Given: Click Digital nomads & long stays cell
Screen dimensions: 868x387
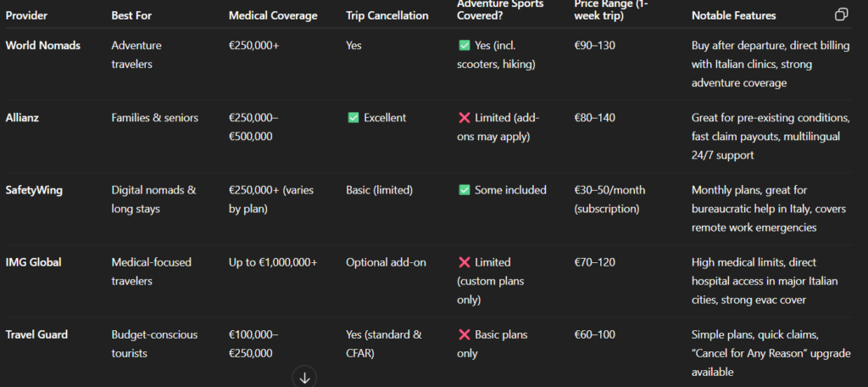Looking at the screenshot, I should pos(153,199).
